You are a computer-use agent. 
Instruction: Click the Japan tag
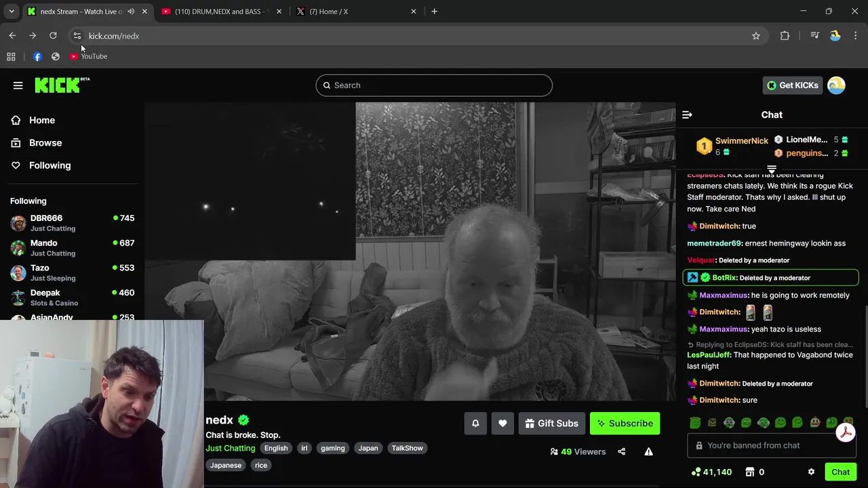coord(368,448)
